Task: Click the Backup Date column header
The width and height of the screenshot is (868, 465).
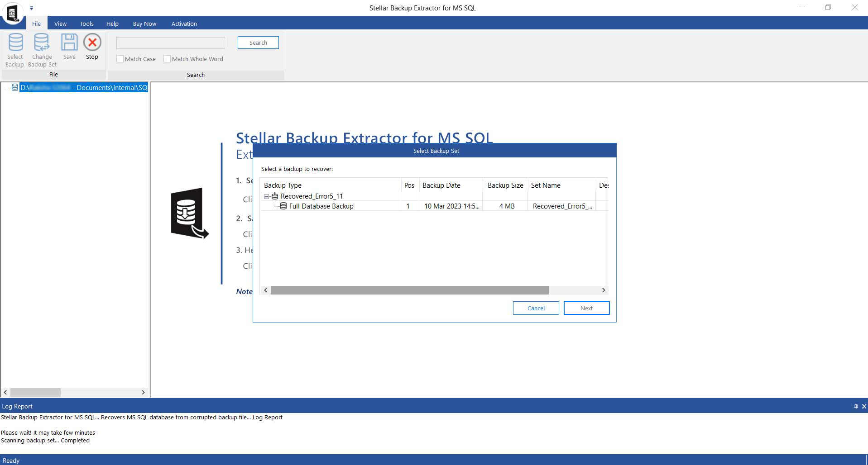Action: coord(451,185)
